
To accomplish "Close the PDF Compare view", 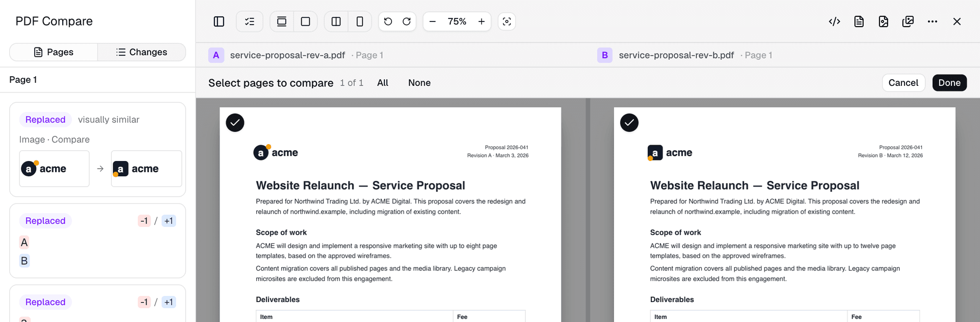I will (x=957, y=21).
